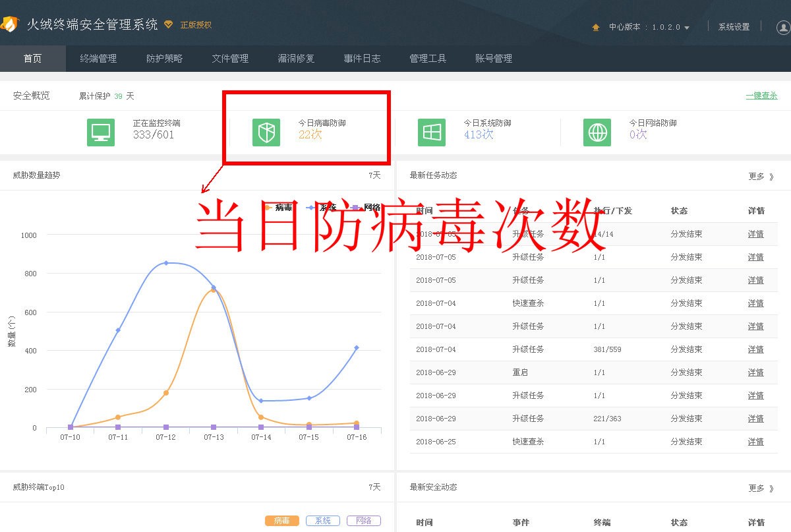Click the 07-12 system peak chart point
Image resolution: width=791 pixels, height=532 pixels.
(166, 263)
